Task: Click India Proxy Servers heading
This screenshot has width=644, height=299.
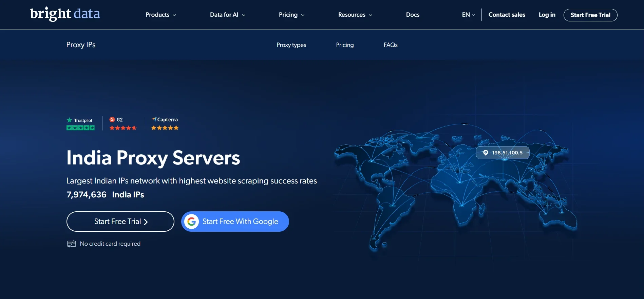Action: coord(153,158)
